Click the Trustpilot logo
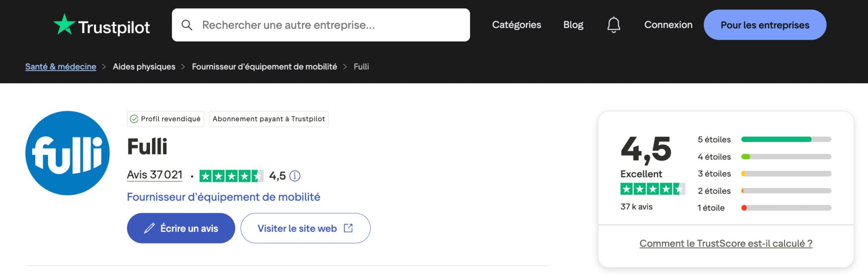Image resolution: width=868 pixels, height=274 pixels. pos(102,25)
